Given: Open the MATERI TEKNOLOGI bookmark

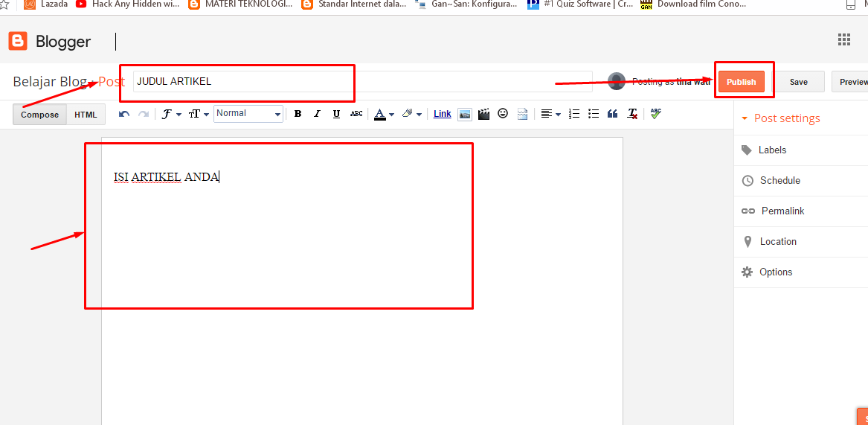Looking at the screenshot, I should 241,4.
